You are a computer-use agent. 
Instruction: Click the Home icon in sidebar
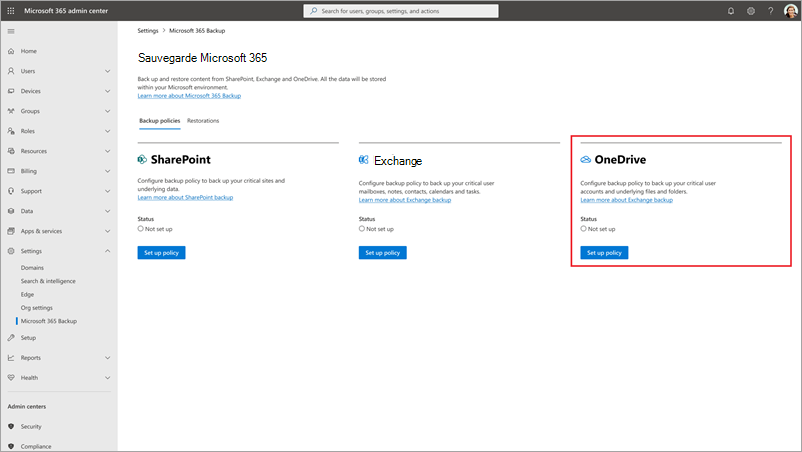11,51
